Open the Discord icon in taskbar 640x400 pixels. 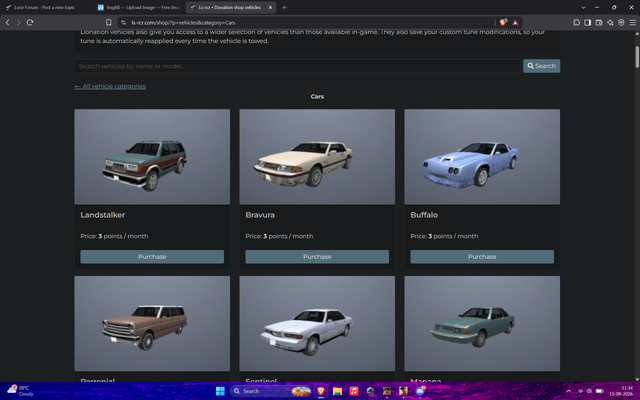(420, 391)
